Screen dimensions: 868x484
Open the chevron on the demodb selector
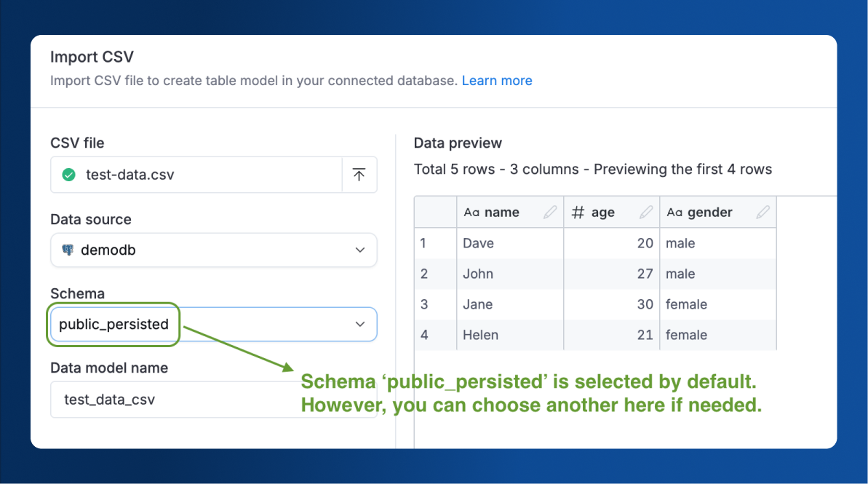pos(359,249)
